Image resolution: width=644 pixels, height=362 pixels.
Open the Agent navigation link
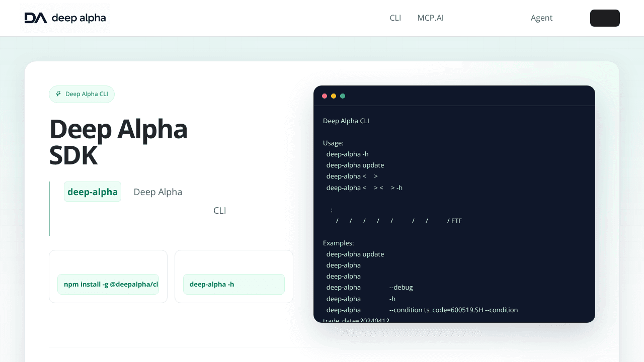(x=541, y=18)
